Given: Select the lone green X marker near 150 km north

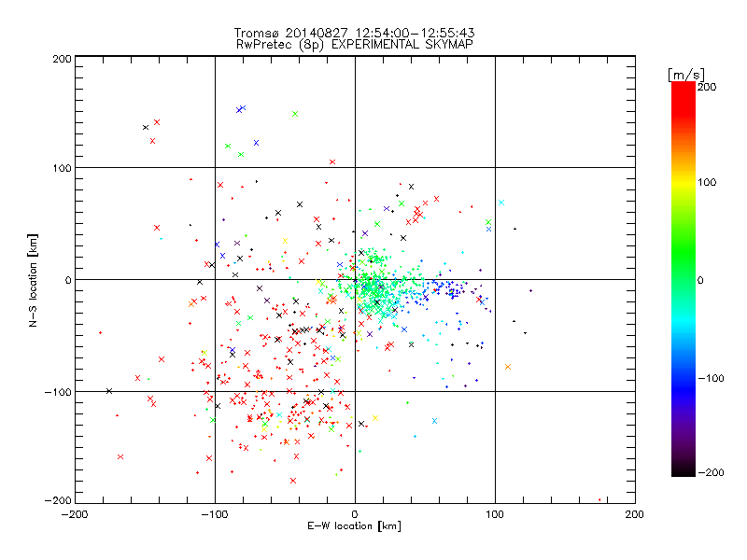Looking at the screenshot, I should [295, 114].
